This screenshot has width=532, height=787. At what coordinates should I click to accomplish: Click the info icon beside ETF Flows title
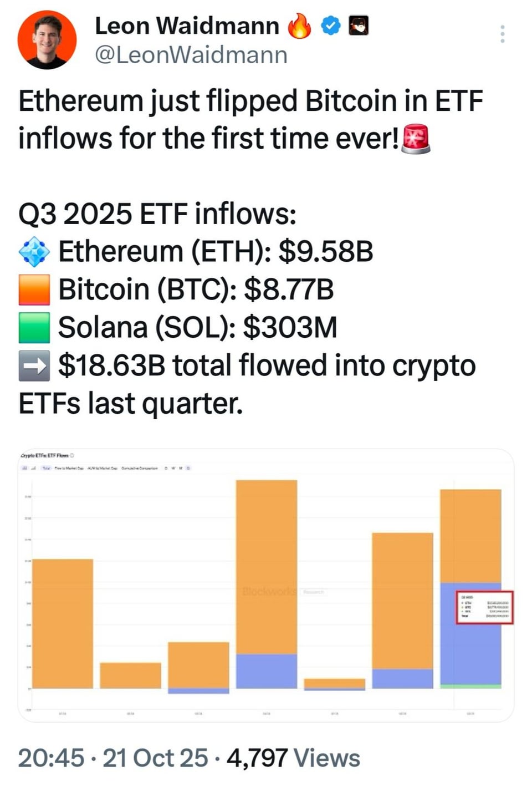click(73, 455)
